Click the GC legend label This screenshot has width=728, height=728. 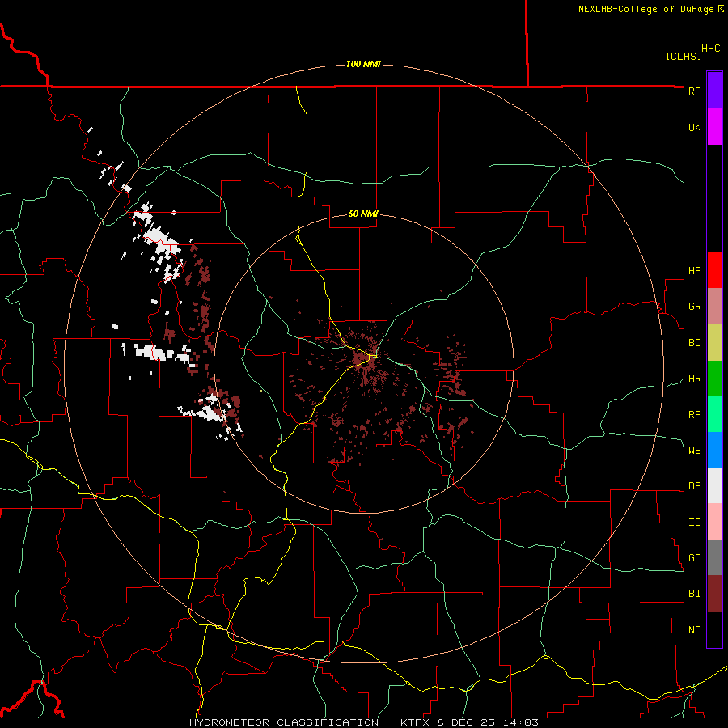click(694, 558)
